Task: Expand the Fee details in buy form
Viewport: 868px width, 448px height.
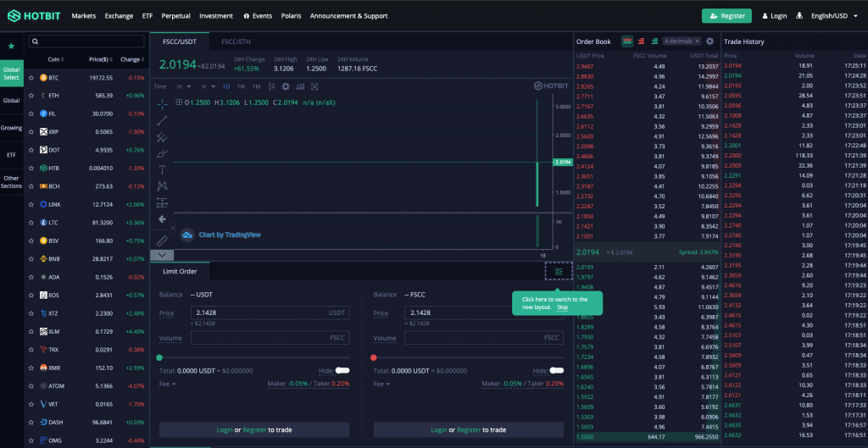Action: [168, 384]
